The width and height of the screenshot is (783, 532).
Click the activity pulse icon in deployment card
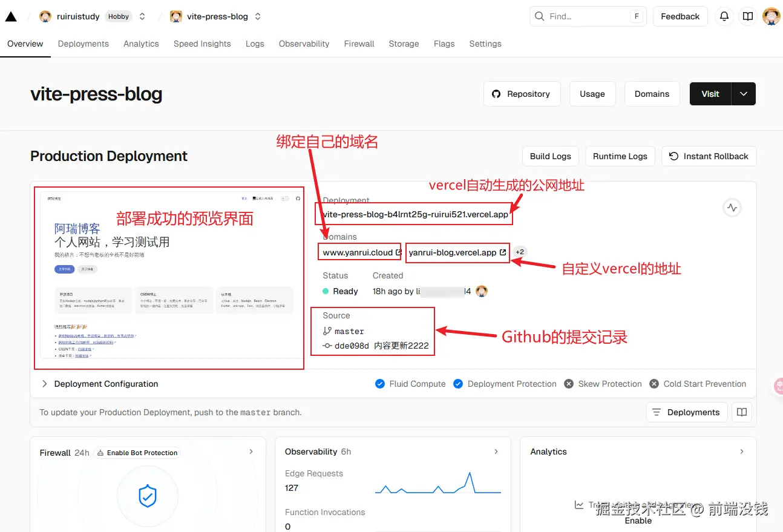click(732, 208)
